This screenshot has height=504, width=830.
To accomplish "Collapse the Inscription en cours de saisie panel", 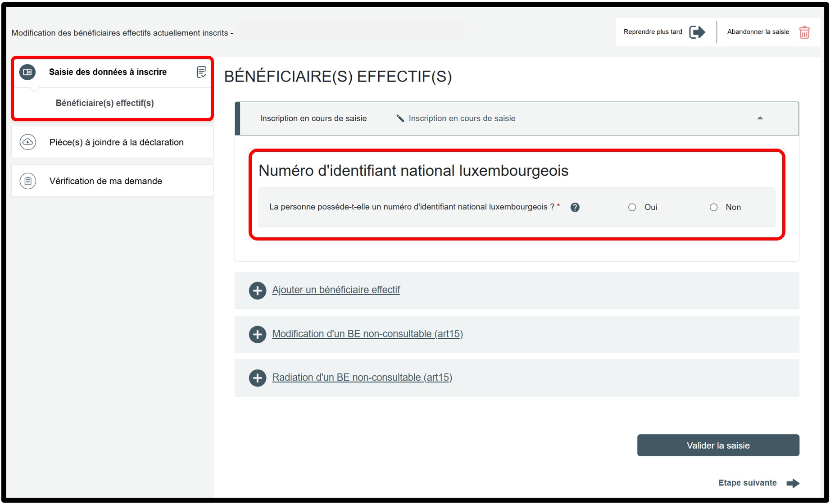I will tap(760, 118).
